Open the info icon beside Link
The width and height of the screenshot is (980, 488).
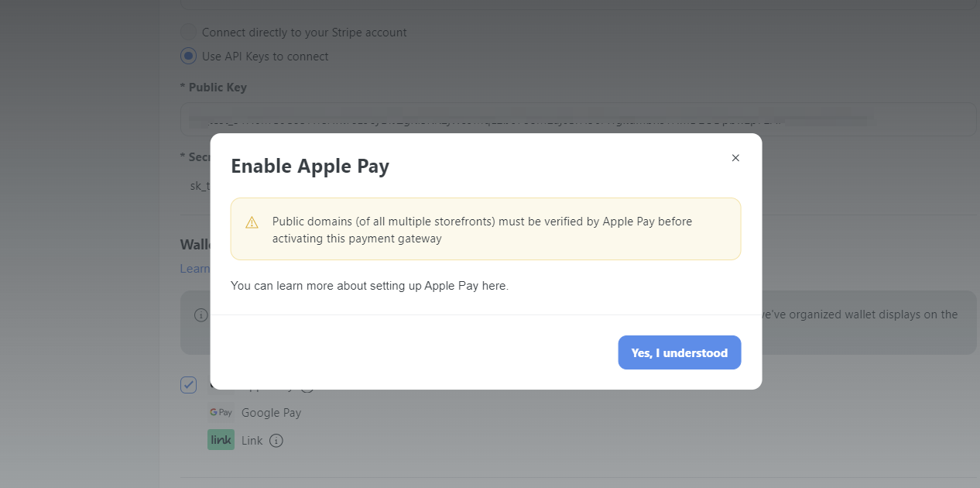pyautogui.click(x=276, y=441)
